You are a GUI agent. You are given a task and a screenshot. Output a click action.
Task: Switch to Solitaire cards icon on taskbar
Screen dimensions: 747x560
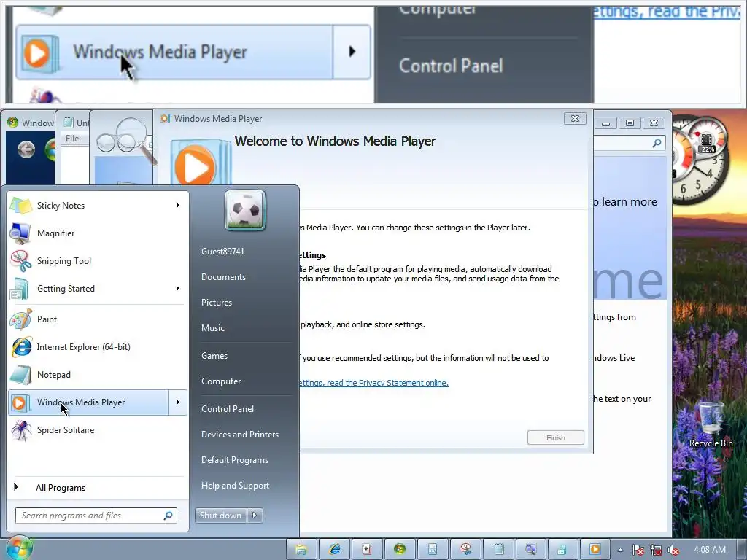(x=366, y=550)
